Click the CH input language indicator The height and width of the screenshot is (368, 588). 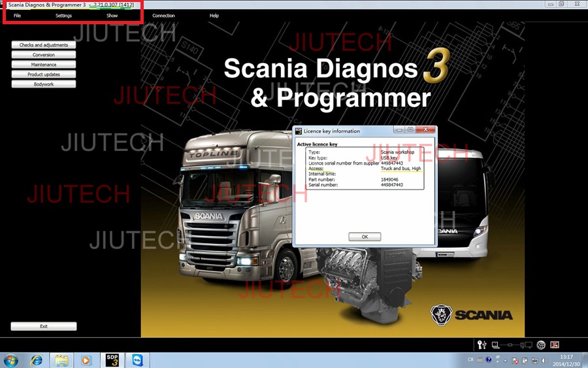click(470, 360)
